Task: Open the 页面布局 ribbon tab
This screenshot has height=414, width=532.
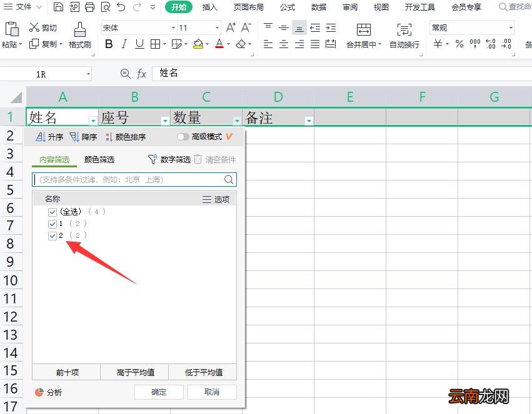Action: [249, 7]
